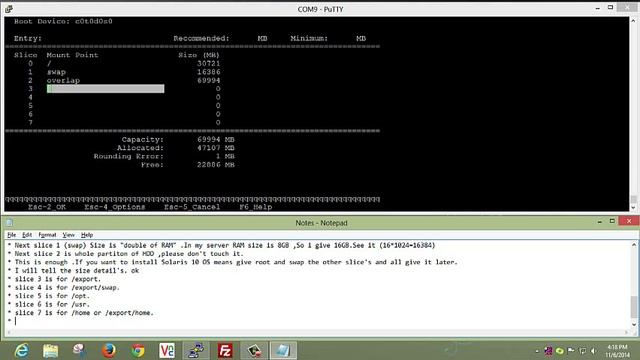Click the 'Allocated:' value 47107 MB
Screen dimensions: 640x360
[x=216, y=148]
